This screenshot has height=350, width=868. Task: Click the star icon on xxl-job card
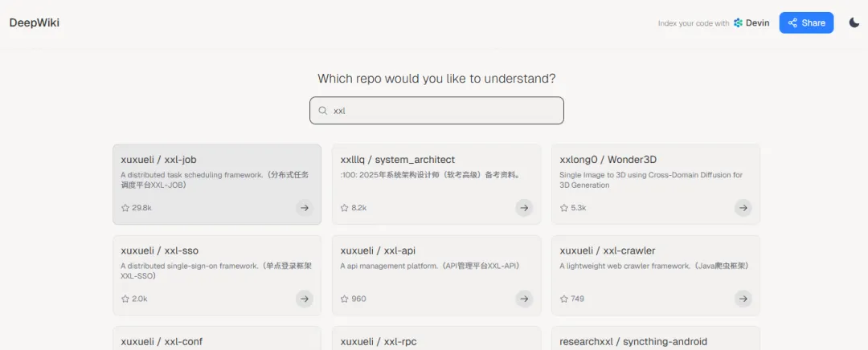[125, 207]
